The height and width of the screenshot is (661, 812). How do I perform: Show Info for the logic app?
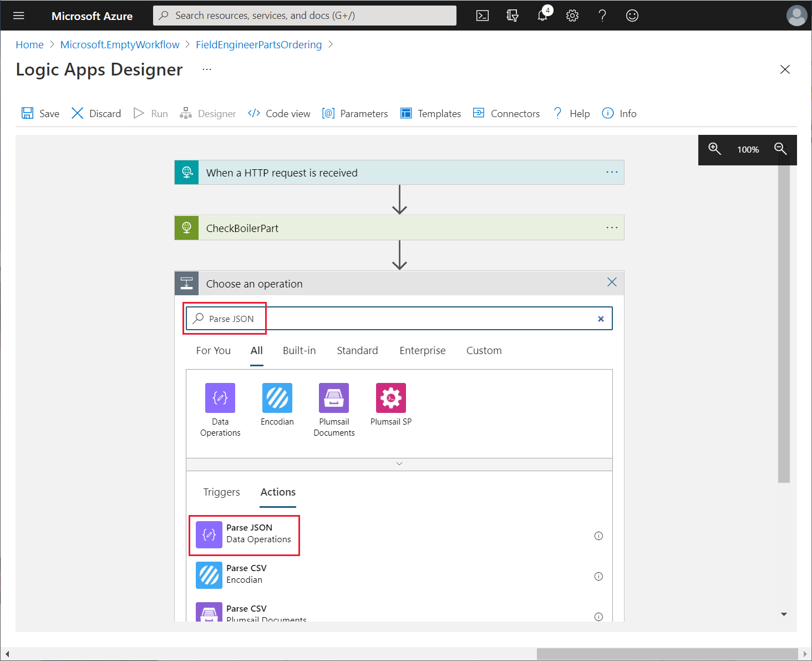point(620,113)
